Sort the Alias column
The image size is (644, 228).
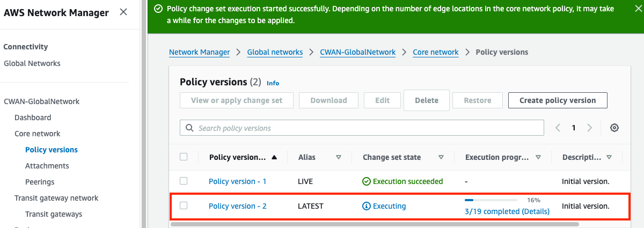339,157
